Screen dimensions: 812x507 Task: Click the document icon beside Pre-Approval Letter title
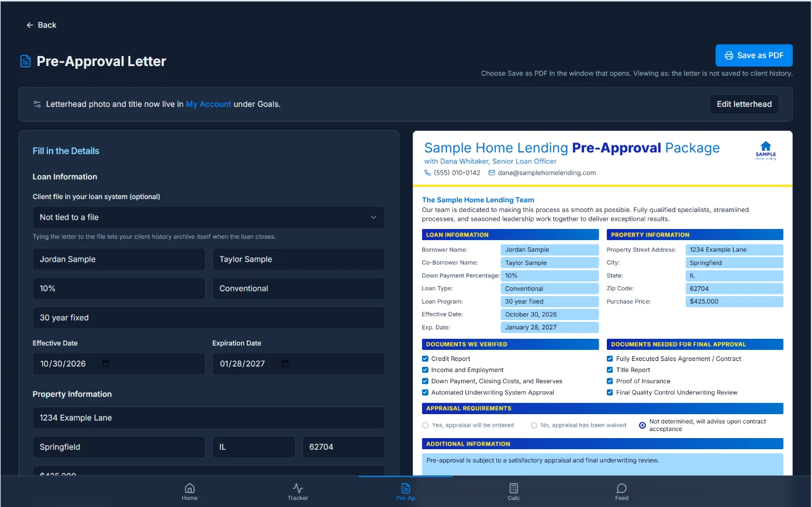(25, 61)
